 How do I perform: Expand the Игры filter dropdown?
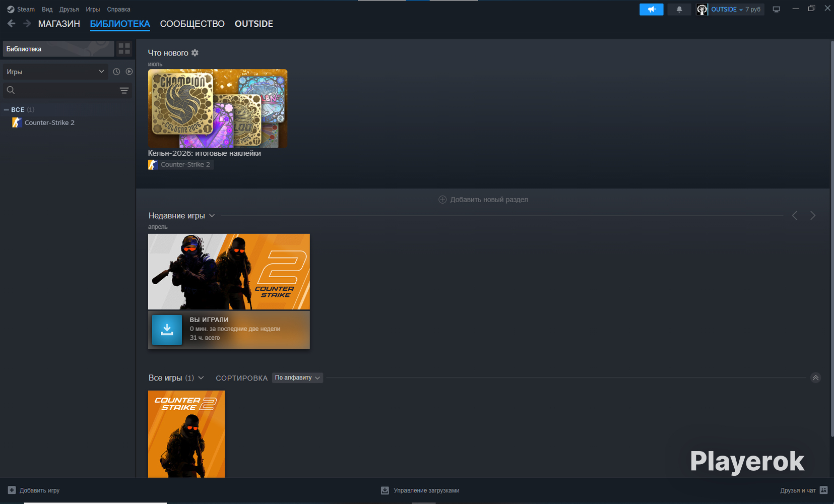coord(55,72)
